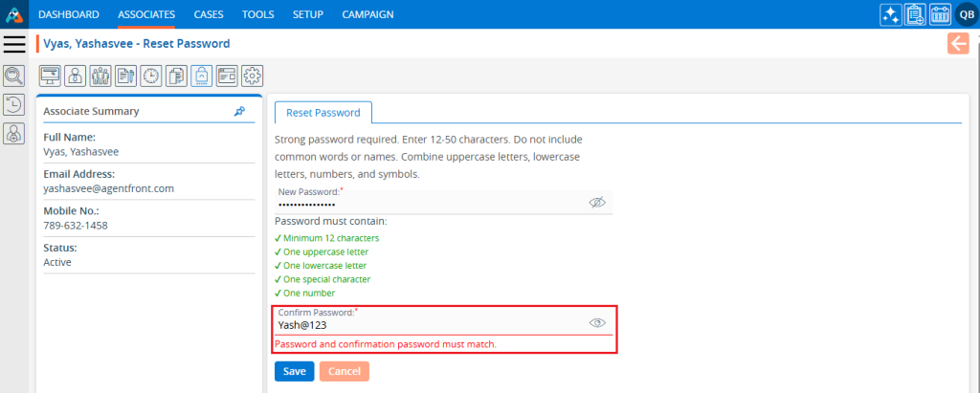Click the magnifier search icon in sidebar
This screenshot has width=980, height=393.
pos(14,76)
